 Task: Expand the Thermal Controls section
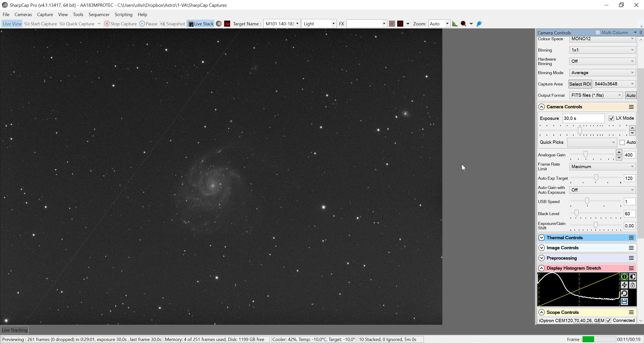(542, 238)
